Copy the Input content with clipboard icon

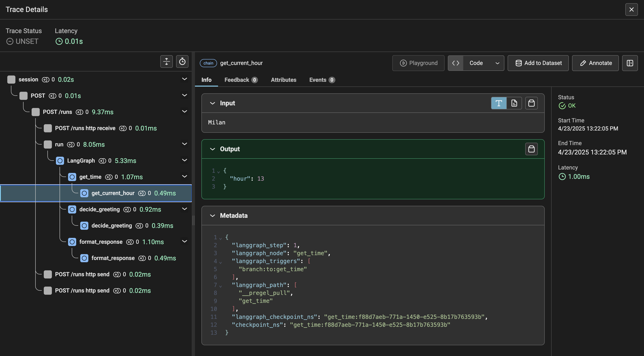(531, 103)
